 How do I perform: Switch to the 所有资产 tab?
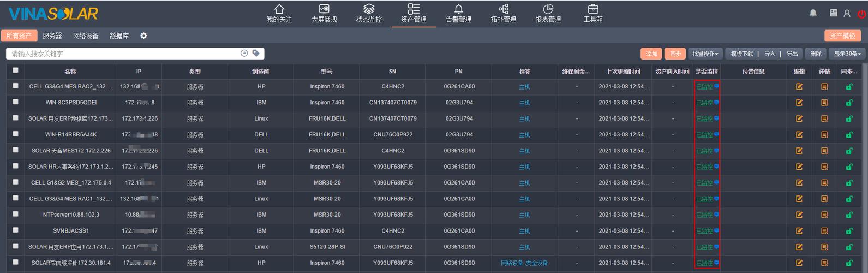coord(19,35)
